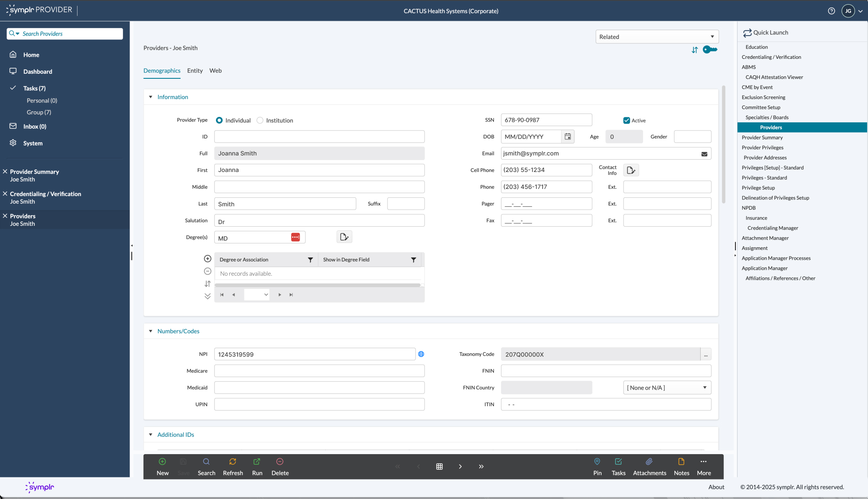Open the DOB calendar picker

pos(568,137)
